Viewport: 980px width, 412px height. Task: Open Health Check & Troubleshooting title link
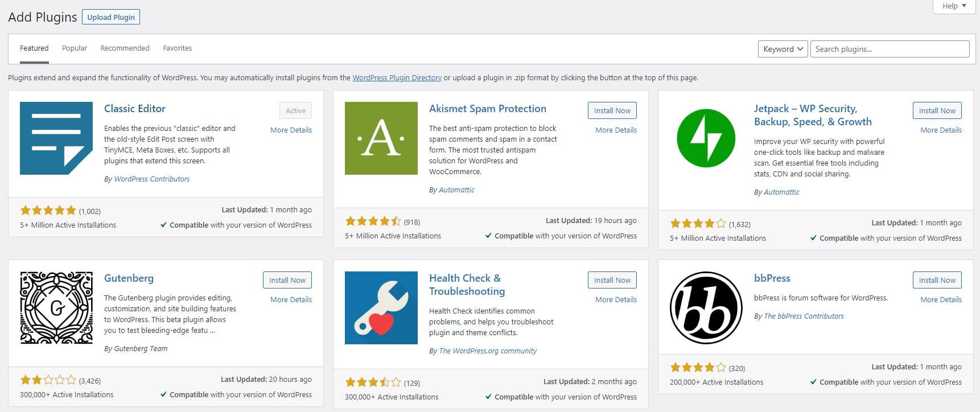(467, 285)
